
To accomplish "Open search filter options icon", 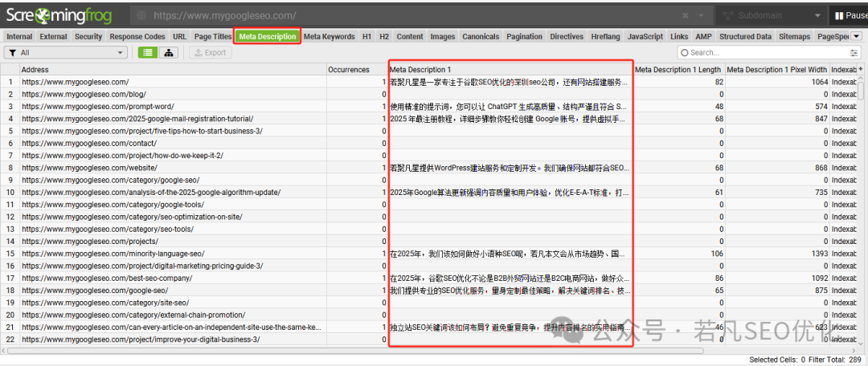I will (853, 52).
